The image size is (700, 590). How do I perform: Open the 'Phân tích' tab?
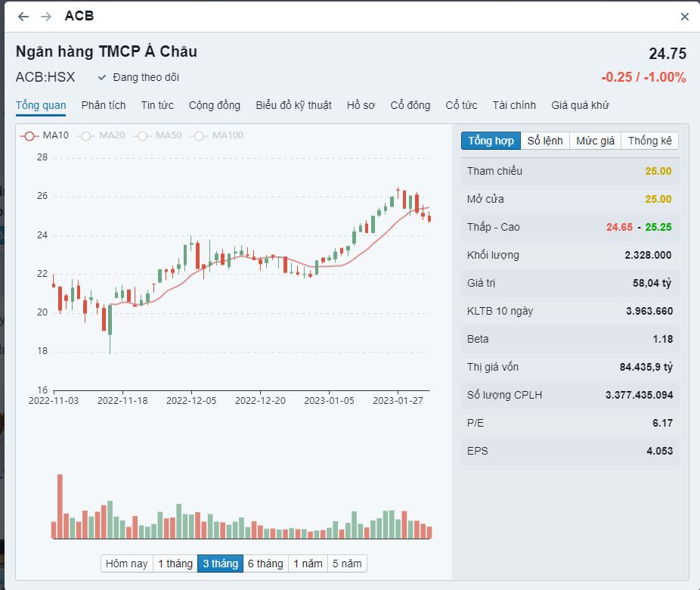pyautogui.click(x=104, y=105)
